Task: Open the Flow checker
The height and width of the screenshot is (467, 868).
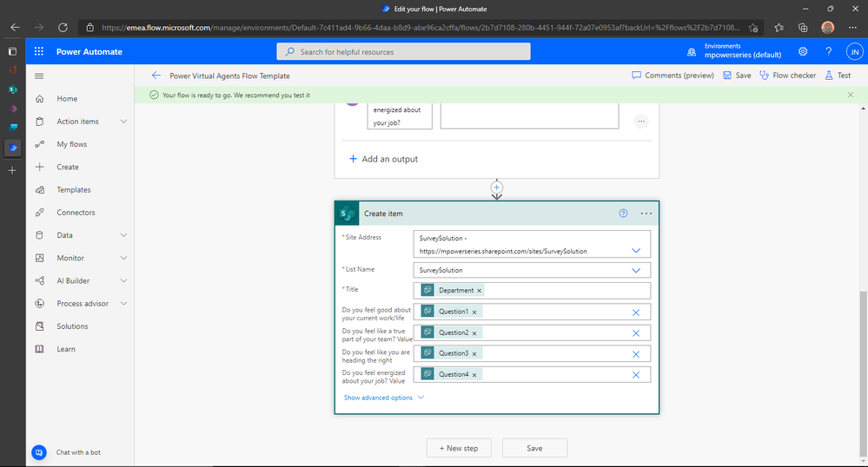Action: [788, 76]
